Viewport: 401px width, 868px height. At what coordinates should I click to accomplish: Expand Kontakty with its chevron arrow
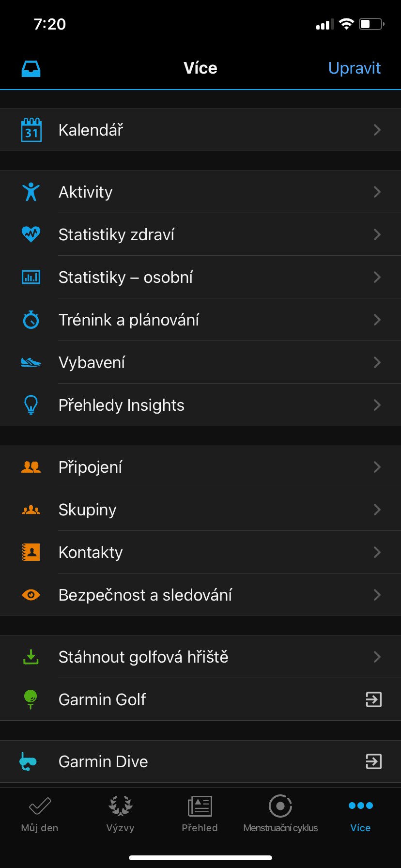[377, 552]
